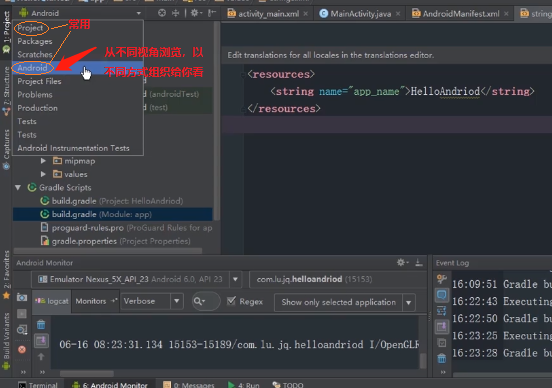Click the collapse-all icon in Project panel header

pyautogui.click(x=175, y=13)
